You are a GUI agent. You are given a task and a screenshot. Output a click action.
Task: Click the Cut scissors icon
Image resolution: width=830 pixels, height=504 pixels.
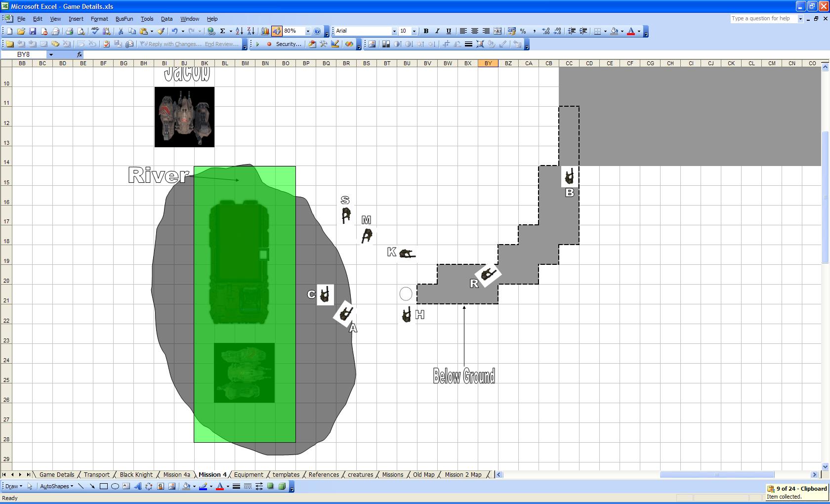[121, 31]
